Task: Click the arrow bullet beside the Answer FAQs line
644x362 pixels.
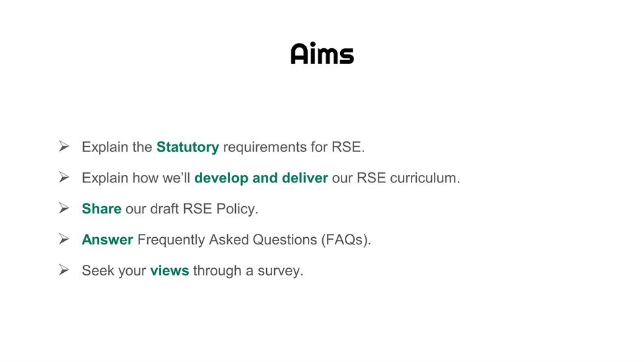Action: coord(63,238)
